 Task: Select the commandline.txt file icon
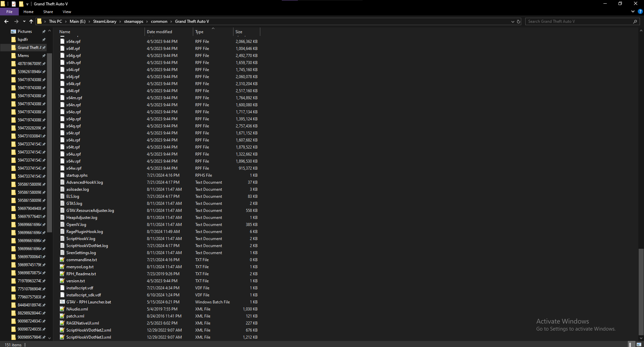[x=62, y=260]
